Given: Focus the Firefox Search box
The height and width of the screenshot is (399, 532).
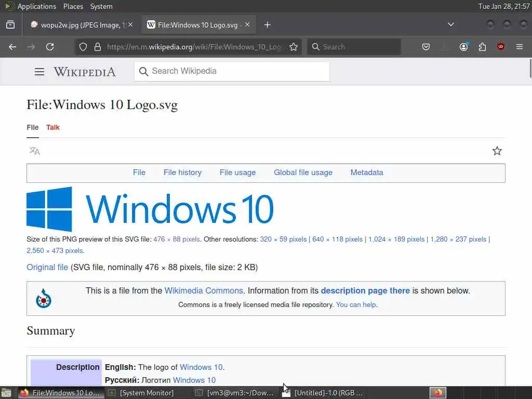Looking at the screenshot, I should (x=354, y=47).
